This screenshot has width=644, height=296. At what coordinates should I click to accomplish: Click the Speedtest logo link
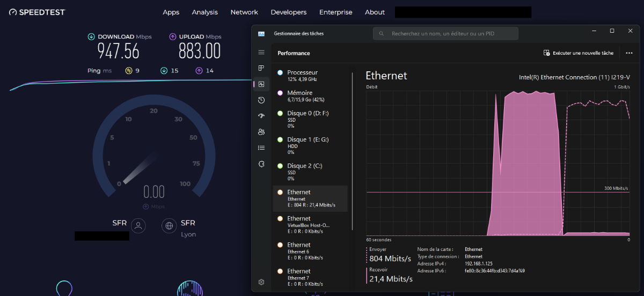[37, 12]
